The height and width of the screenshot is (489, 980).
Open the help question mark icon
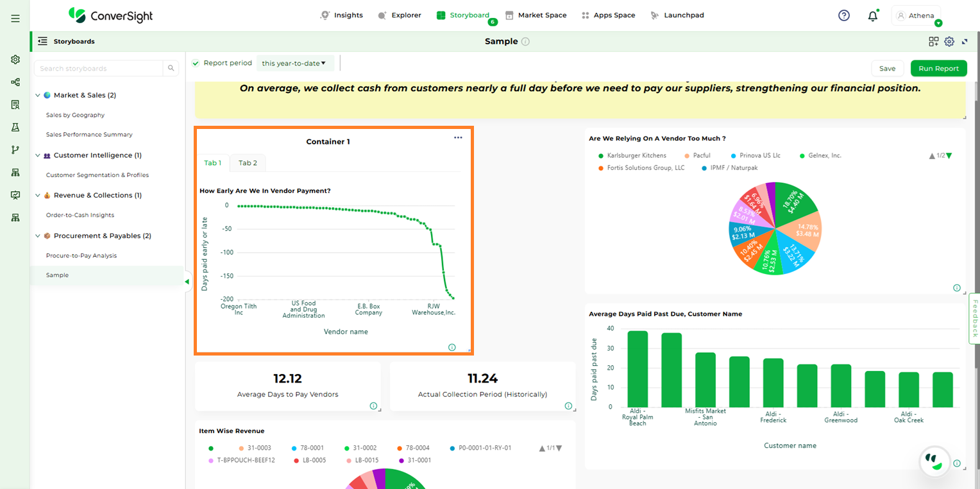click(x=844, y=15)
